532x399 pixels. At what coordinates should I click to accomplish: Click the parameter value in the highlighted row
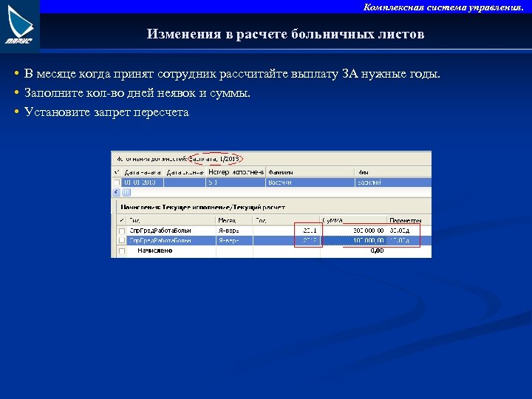coord(399,241)
